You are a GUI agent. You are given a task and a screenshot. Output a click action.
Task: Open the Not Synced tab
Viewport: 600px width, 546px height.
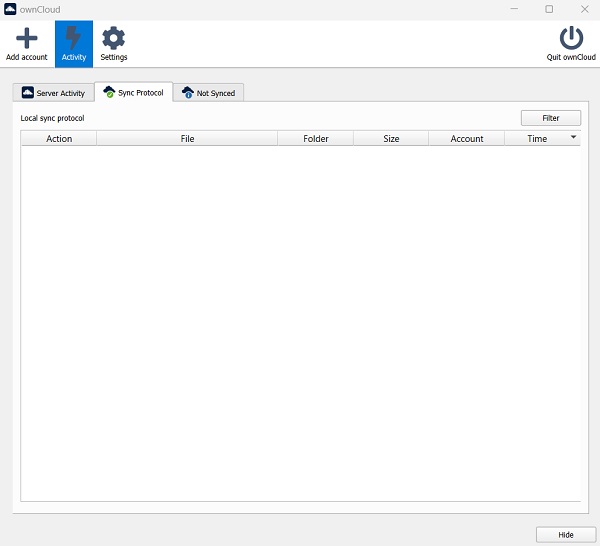pos(208,93)
